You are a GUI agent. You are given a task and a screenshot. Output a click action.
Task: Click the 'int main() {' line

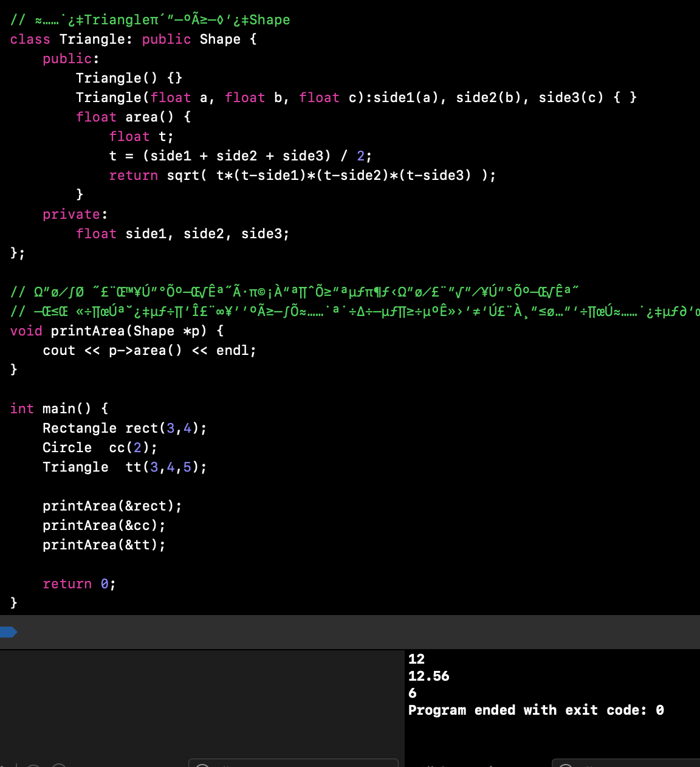pyautogui.click(x=59, y=409)
